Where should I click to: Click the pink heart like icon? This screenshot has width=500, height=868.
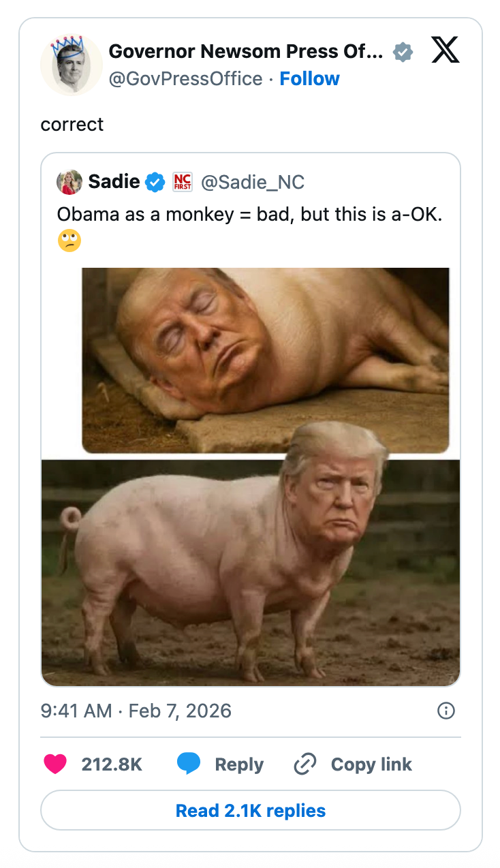(x=55, y=764)
